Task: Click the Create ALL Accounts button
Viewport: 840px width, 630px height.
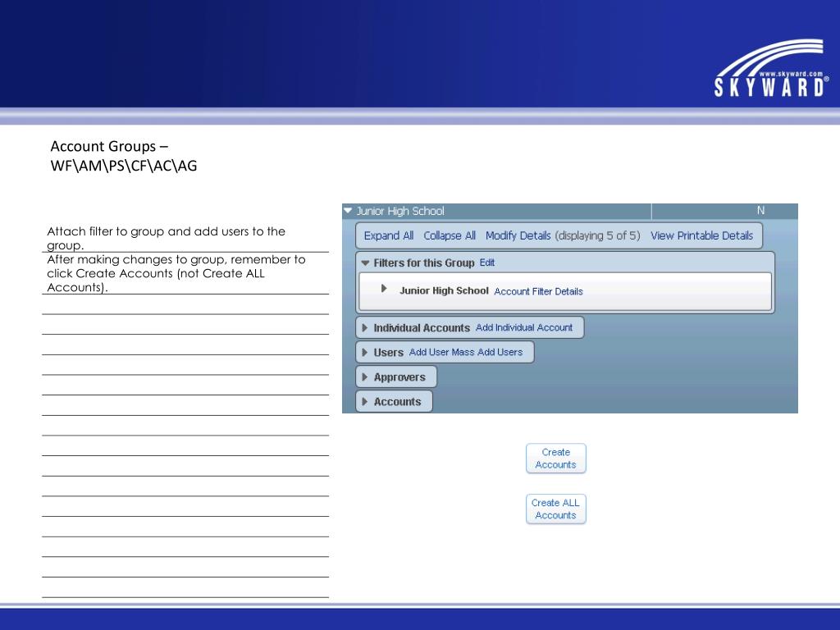Action: (x=555, y=509)
